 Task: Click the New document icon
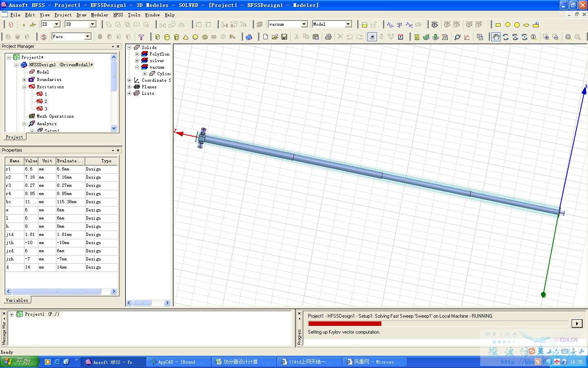[x=265, y=37]
